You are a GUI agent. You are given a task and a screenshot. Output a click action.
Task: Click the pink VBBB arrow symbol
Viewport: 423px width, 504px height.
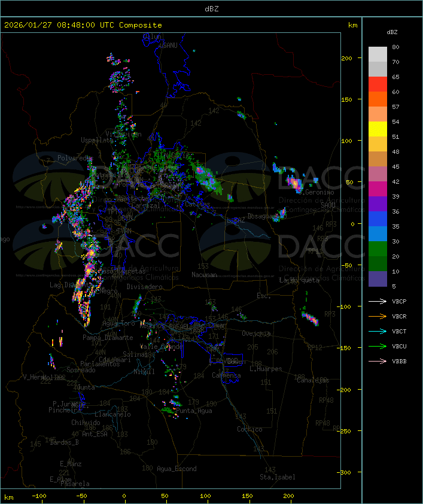click(x=378, y=361)
